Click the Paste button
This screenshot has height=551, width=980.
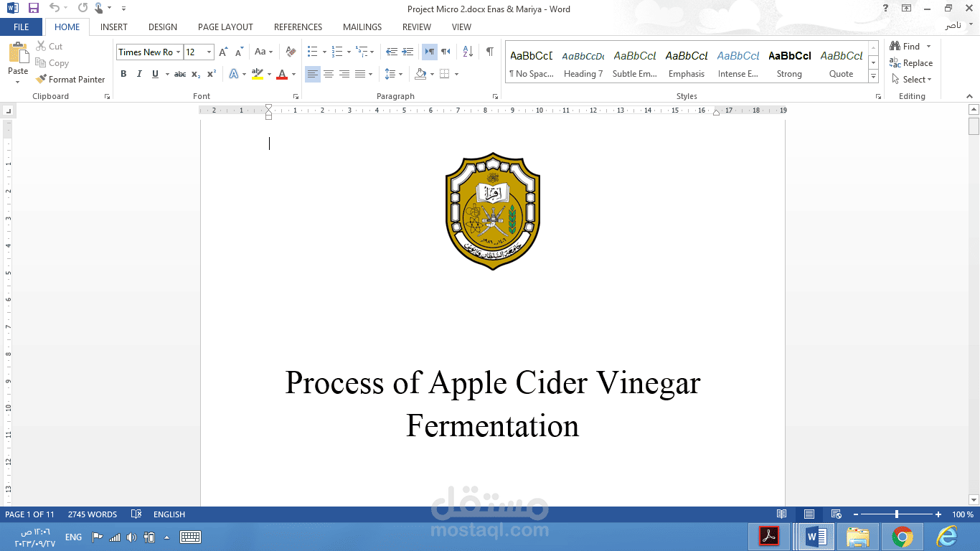click(18, 62)
